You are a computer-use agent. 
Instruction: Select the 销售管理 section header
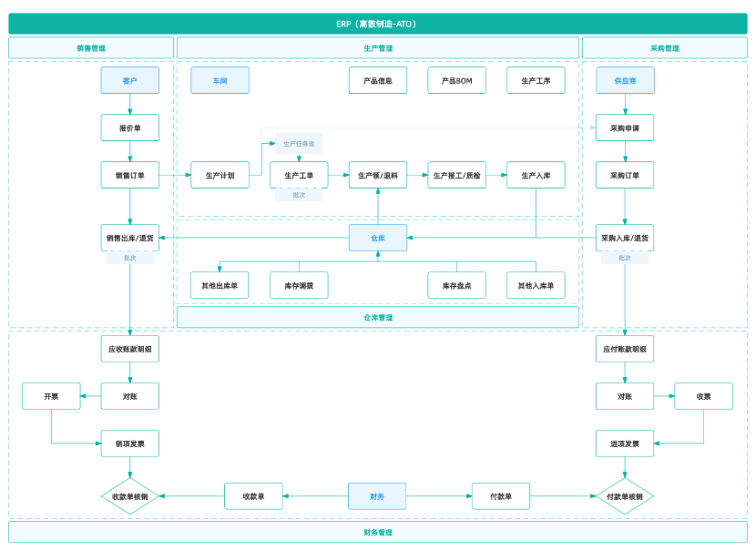[x=91, y=47]
